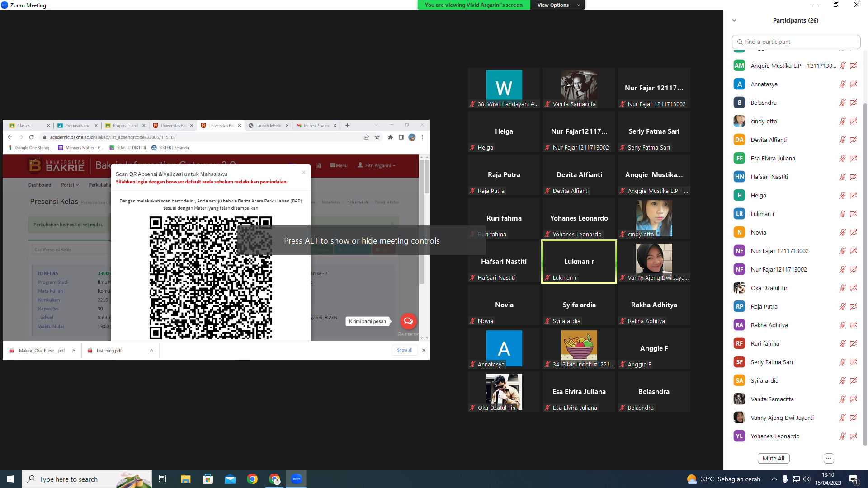Image resolution: width=868 pixels, height=488 pixels.
Task: Expand the Fitri Argarini account dropdown
Action: pos(377,165)
